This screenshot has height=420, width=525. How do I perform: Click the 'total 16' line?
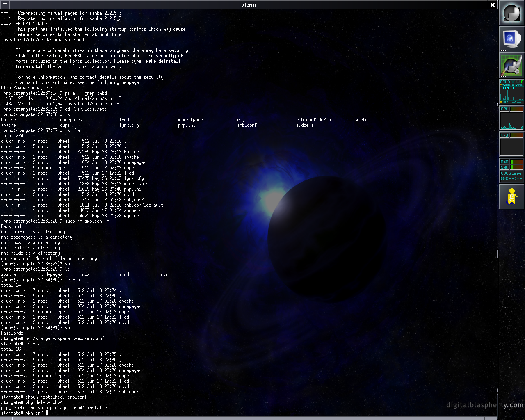pyautogui.click(x=11, y=349)
